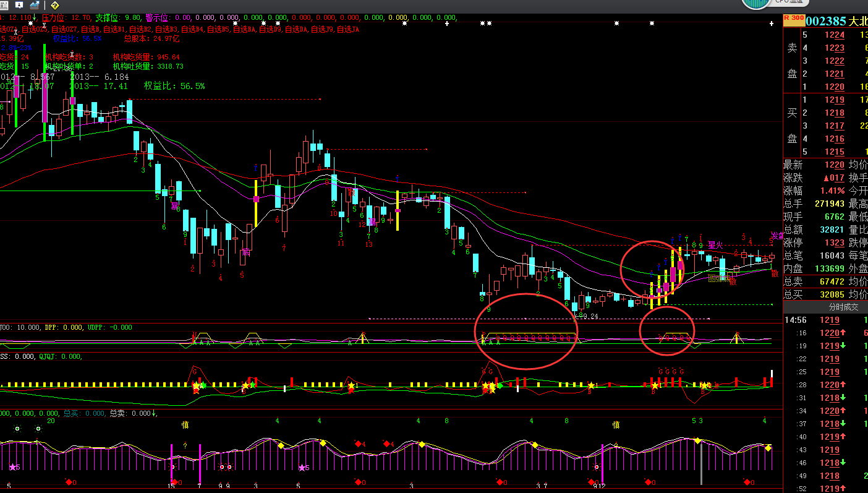The width and height of the screenshot is (868, 493).
Task: Click the R 300 margin badge
Action: (x=793, y=19)
